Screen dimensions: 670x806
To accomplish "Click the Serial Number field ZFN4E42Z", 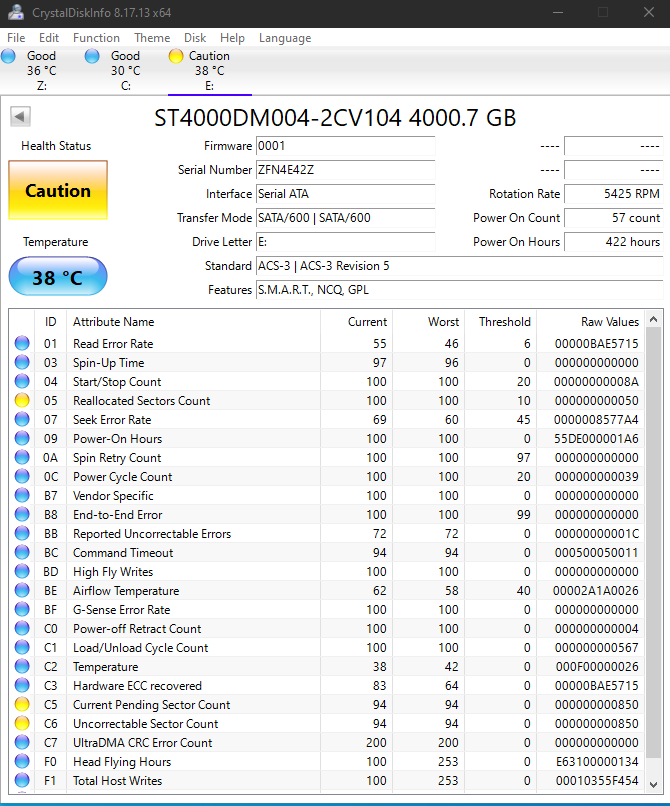I will coord(346,170).
